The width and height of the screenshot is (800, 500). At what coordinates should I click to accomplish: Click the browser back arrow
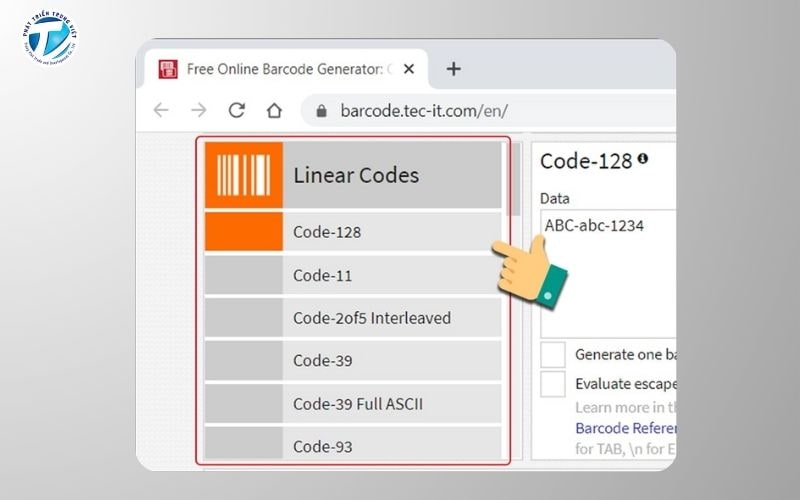pyautogui.click(x=161, y=110)
